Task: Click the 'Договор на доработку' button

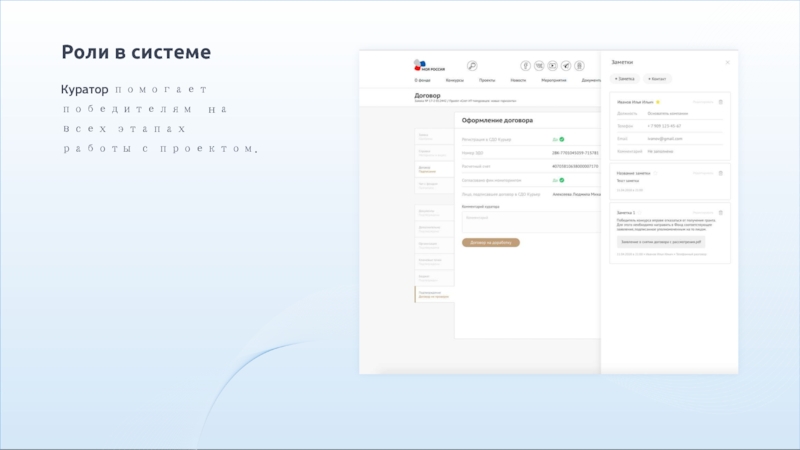Action: coord(491,242)
